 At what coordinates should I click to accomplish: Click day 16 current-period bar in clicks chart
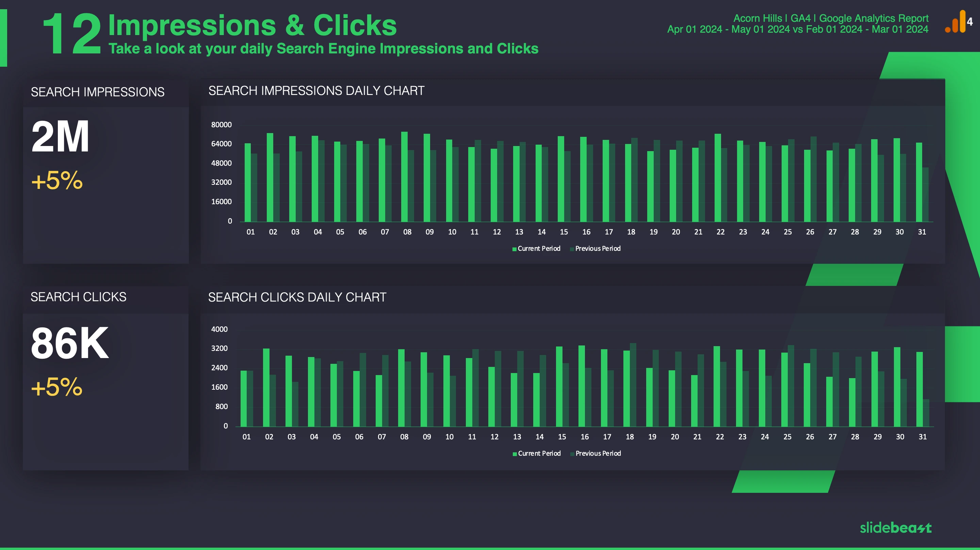[x=582, y=386]
